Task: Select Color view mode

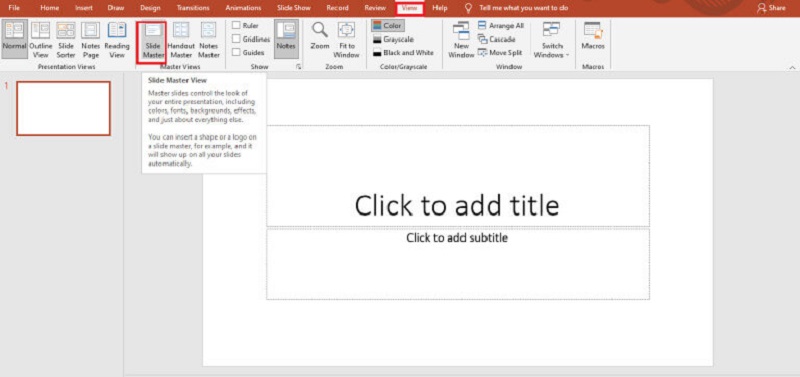Action: pos(388,26)
